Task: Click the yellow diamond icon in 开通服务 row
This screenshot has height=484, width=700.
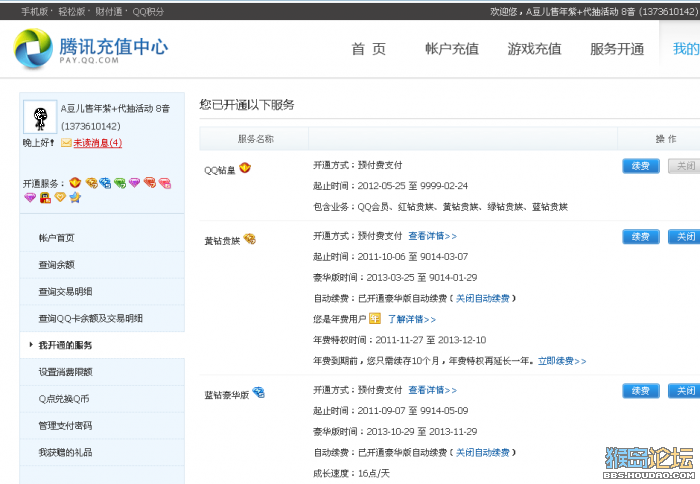Action: pos(92,183)
